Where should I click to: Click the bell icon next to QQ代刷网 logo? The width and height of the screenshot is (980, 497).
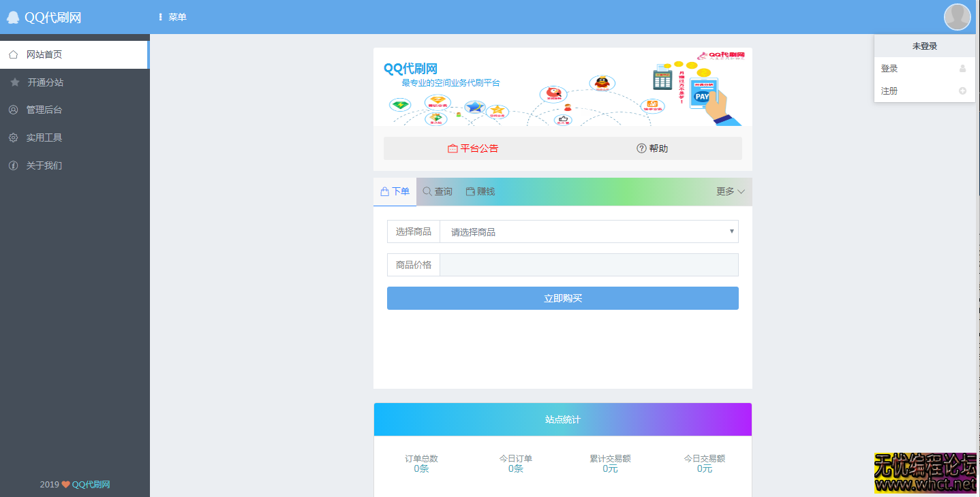(x=12, y=16)
